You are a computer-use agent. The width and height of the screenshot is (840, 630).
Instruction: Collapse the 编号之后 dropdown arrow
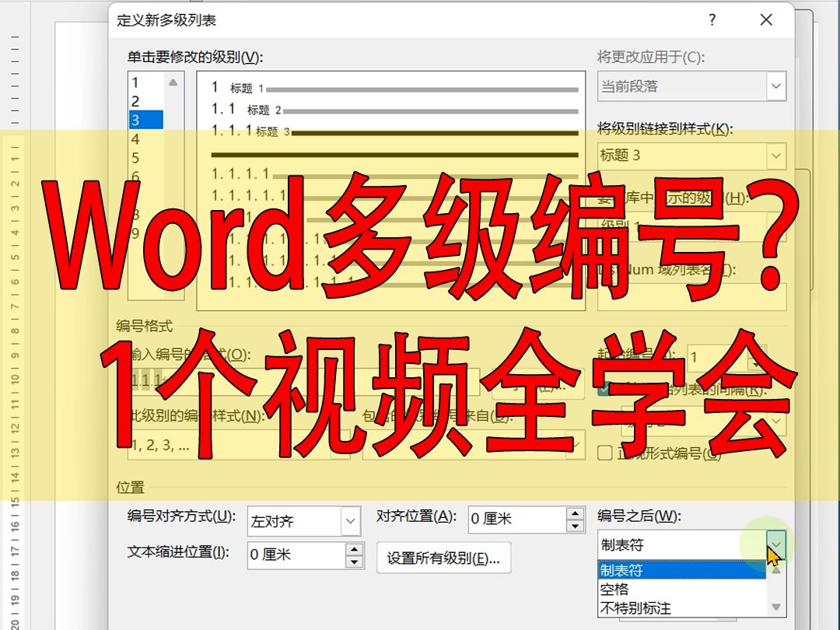pyautogui.click(x=775, y=544)
